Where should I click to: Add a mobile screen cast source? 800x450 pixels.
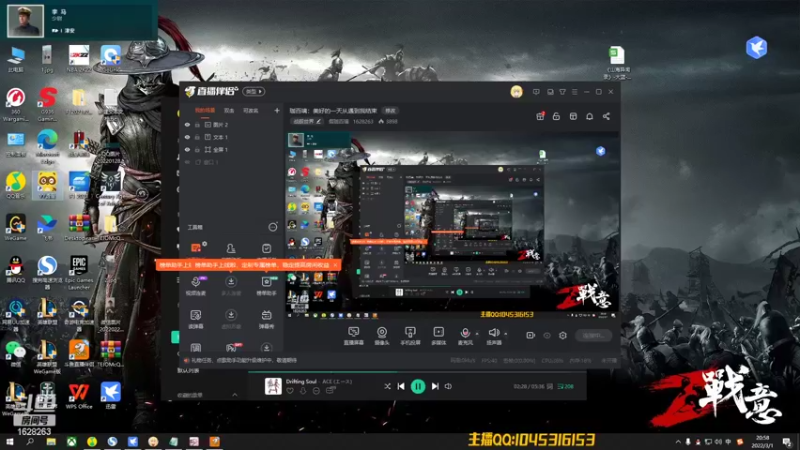[x=410, y=336]
